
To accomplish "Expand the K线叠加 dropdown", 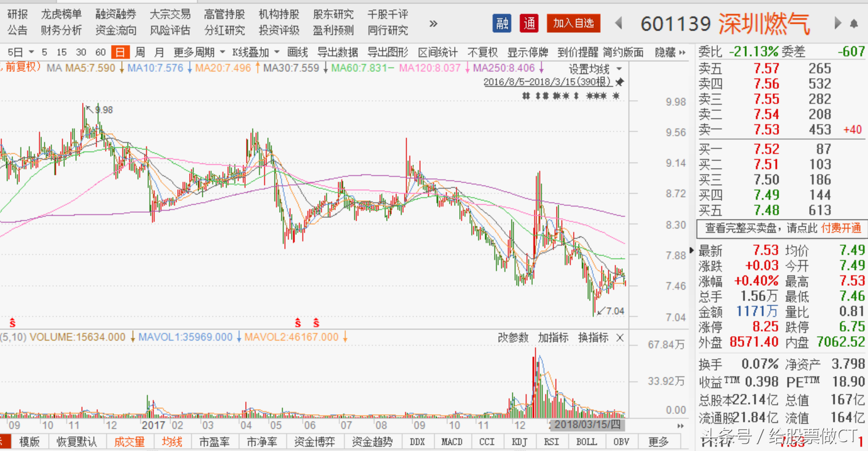I will pyautogui.click(x=256, y=52).
